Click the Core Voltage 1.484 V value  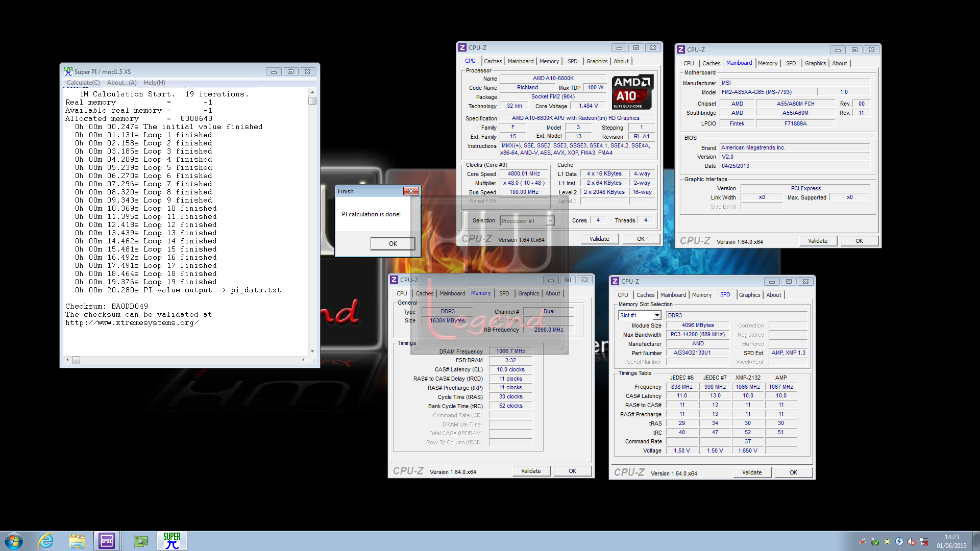pyautogui.click(x=588, y=106)
